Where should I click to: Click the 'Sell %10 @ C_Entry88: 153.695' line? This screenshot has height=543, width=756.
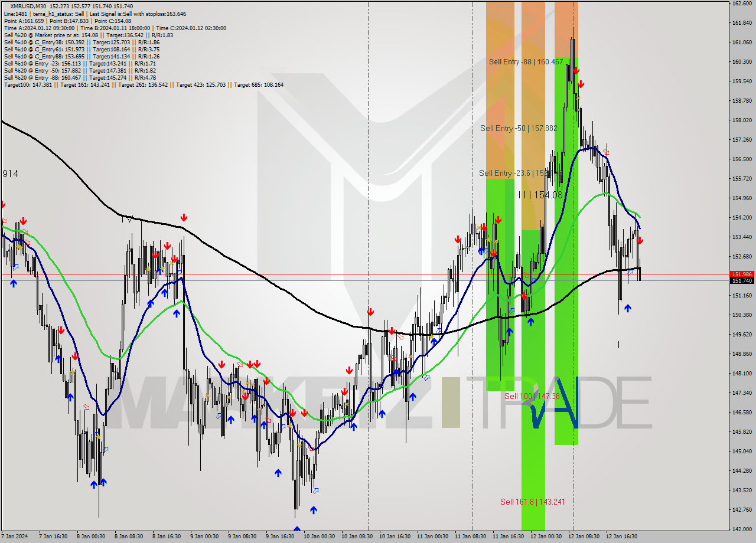[82, 56]
